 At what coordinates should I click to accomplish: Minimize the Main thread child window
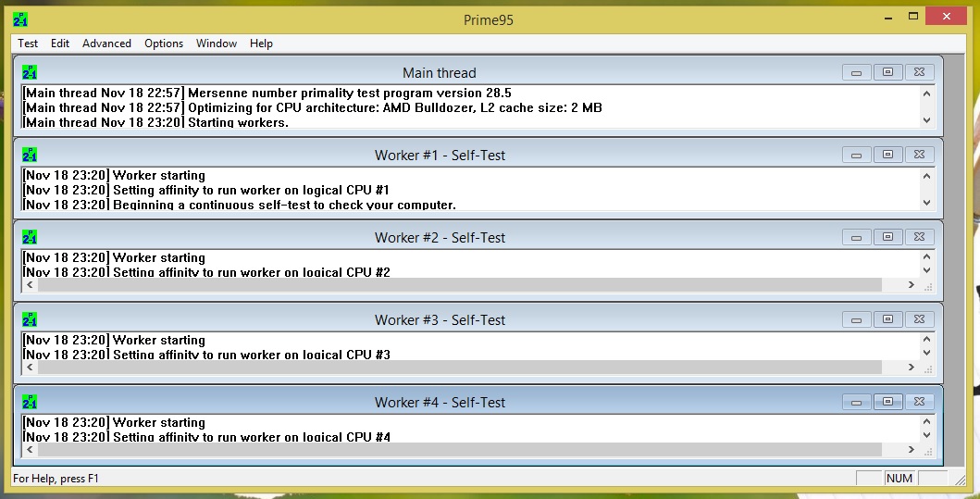coord(856,72)
